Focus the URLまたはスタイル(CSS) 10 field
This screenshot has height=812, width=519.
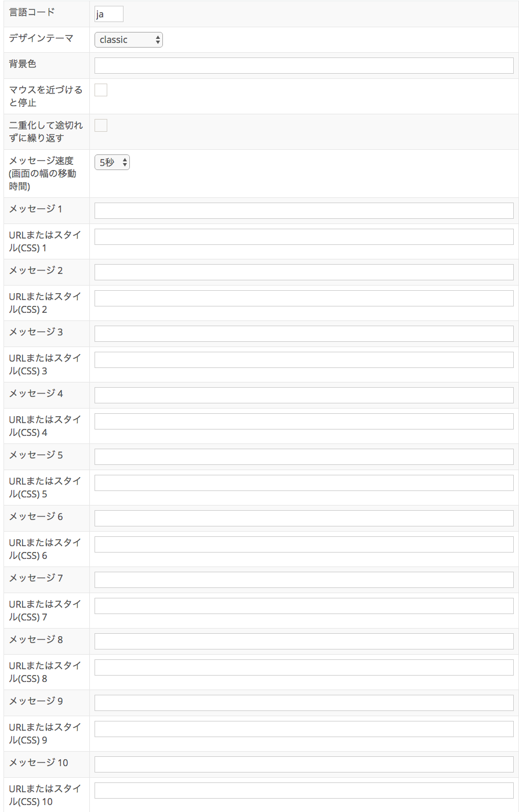(304, 791)
